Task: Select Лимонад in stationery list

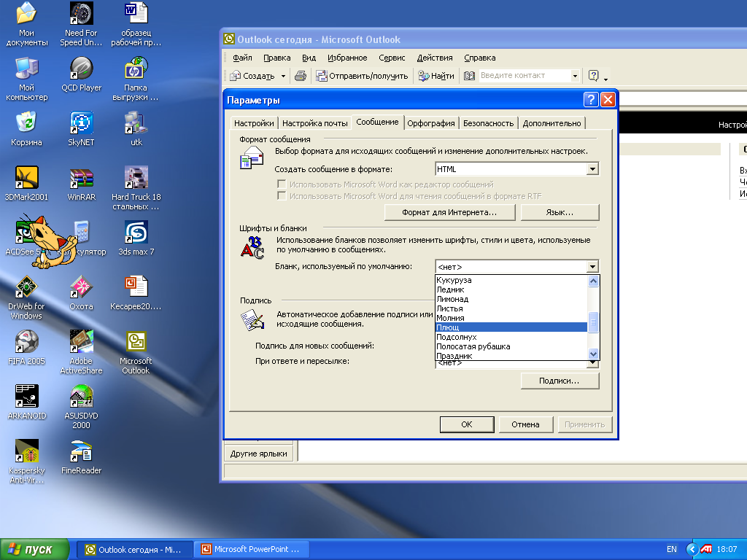Action: click(511, 299)
